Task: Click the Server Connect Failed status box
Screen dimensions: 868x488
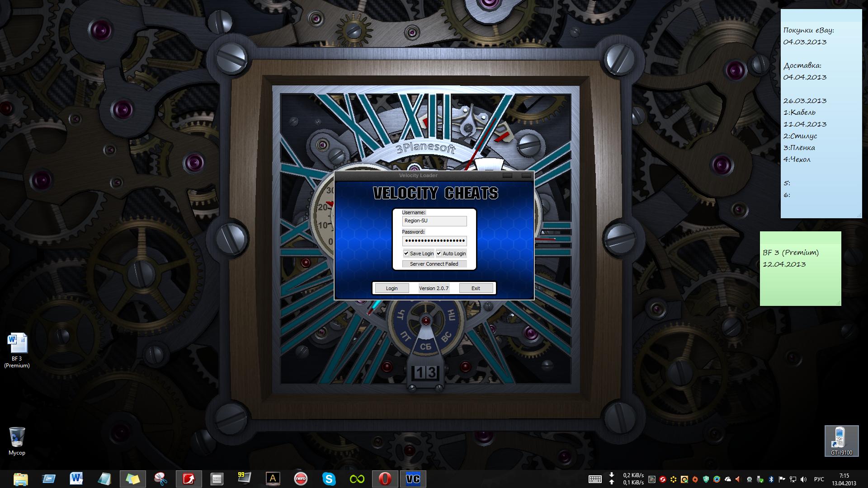Action: (x=434, y=264)
